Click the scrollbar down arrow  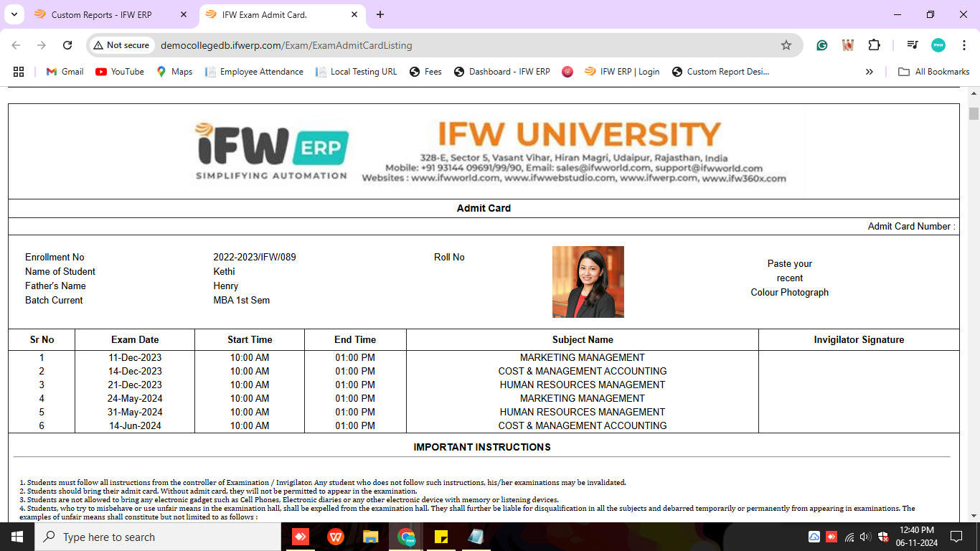(x=974, y=516)
